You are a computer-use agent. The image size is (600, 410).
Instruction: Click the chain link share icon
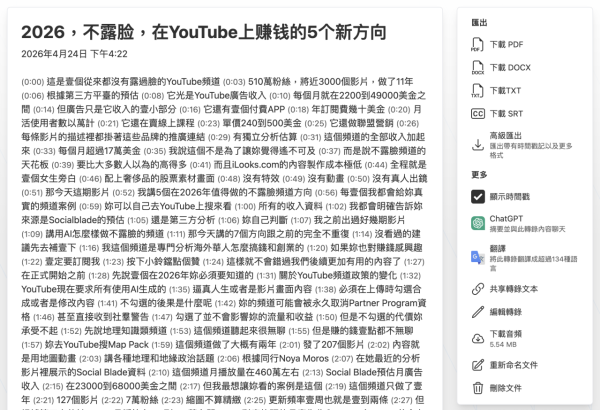[478, 289]
